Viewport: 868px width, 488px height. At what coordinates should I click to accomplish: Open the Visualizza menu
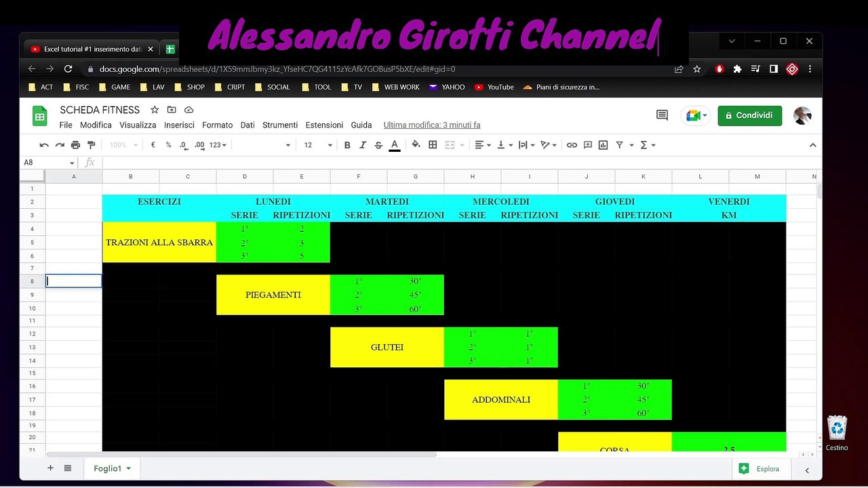[x=138, y=125]
